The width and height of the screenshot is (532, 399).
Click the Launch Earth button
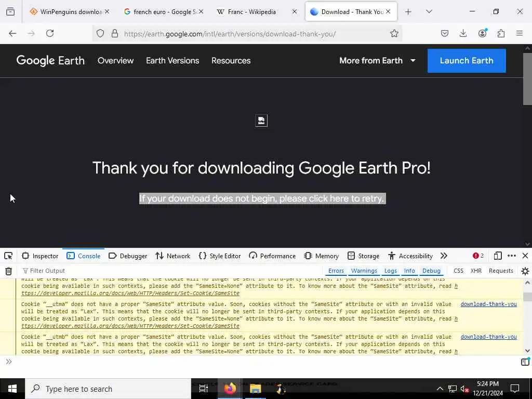tap(467, 61)
